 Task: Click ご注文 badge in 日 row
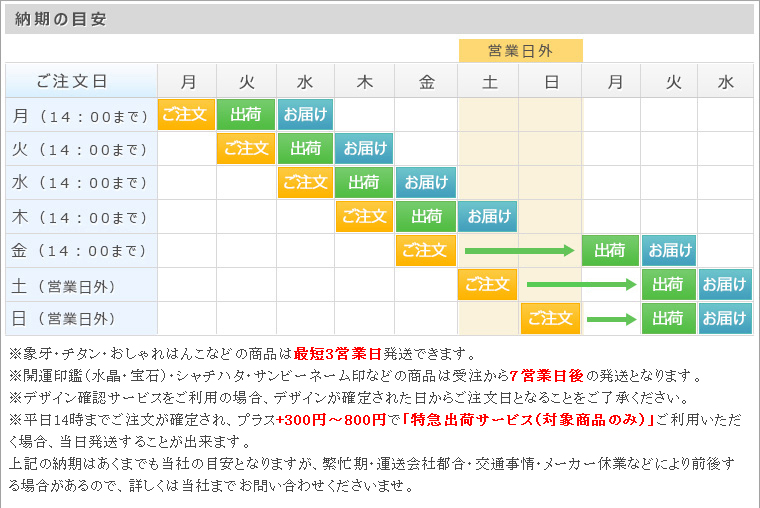(551, 318)
